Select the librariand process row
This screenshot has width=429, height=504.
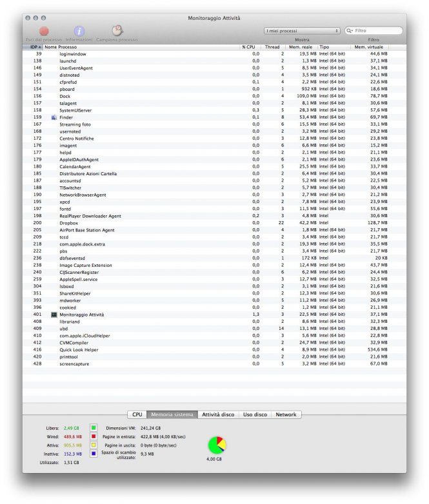point(214,322)
